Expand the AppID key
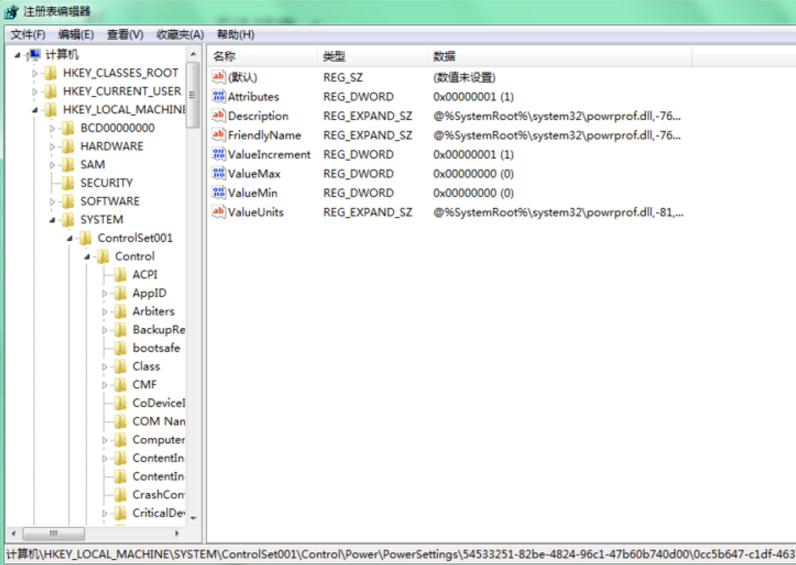 coord(105,293)
